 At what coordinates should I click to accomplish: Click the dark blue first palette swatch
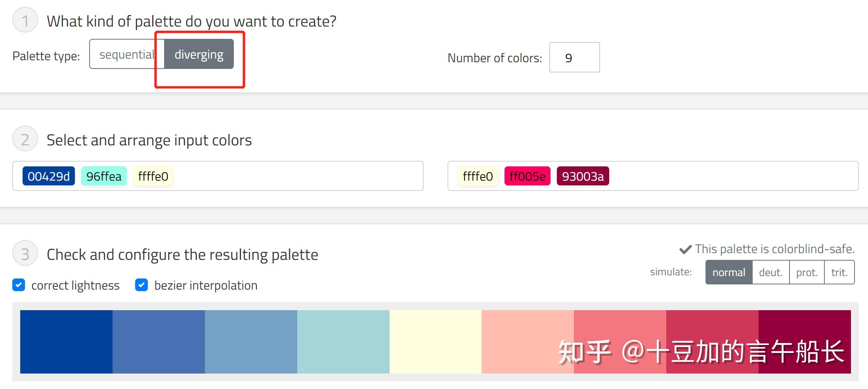pyautogui.click(x=66, y=341)
